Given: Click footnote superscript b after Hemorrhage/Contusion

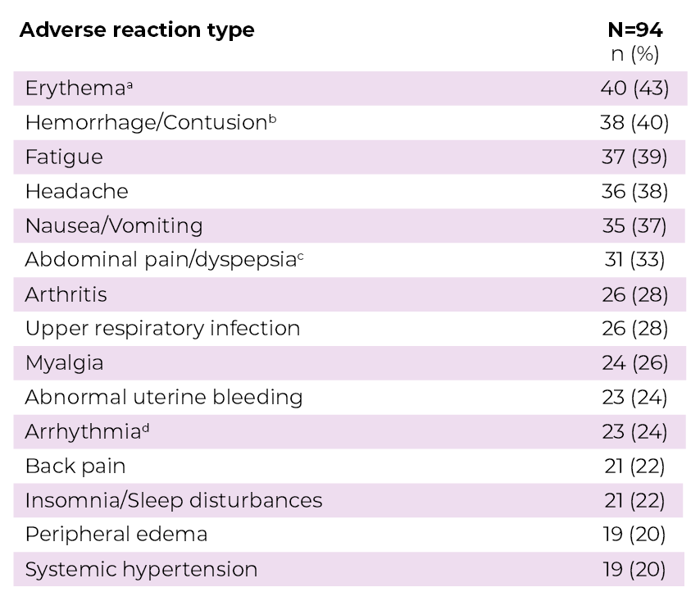Looking at the screenshot, I should tap(273, 118).
